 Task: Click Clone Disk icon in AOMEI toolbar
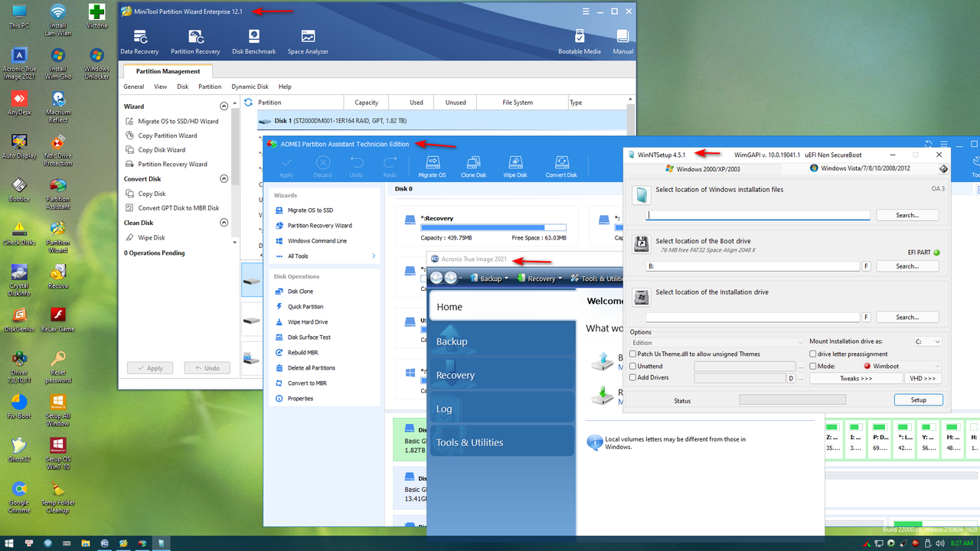point(474,167)
